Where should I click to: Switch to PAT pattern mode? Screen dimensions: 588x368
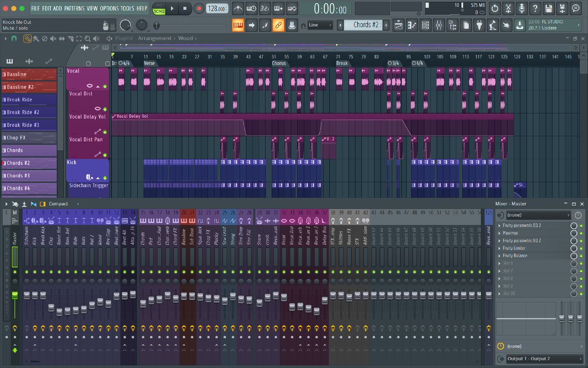click(x=159, y=5)
